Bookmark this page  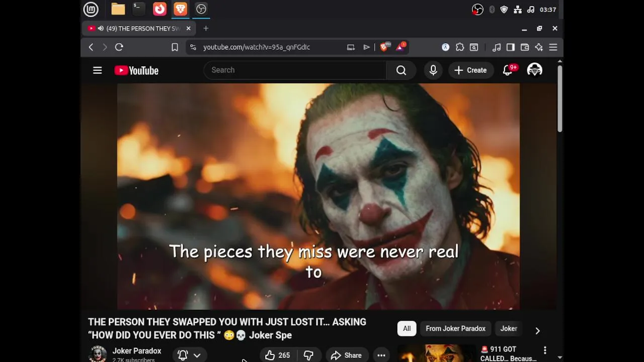coord(175,47)
